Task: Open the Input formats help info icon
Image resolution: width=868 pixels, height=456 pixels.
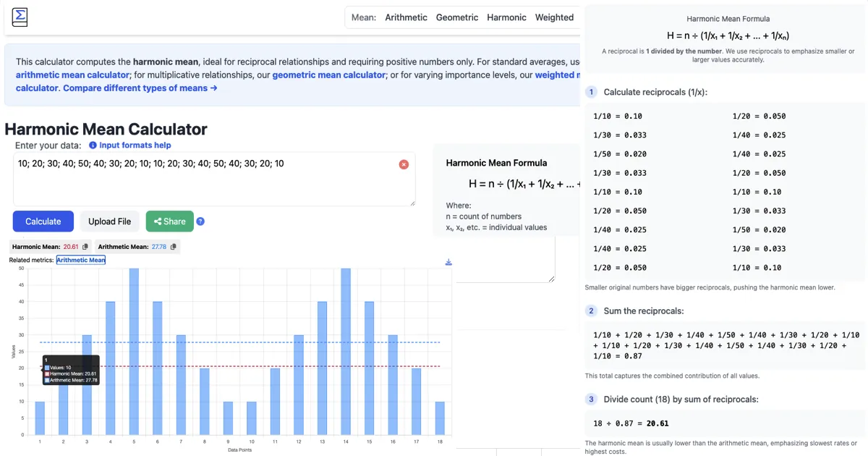Action: coord(92,145)
